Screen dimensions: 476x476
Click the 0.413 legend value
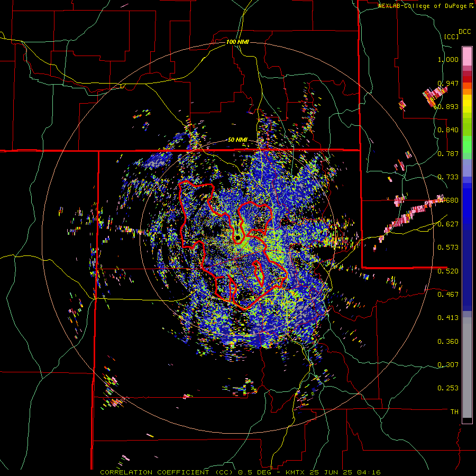coord(448,318)
